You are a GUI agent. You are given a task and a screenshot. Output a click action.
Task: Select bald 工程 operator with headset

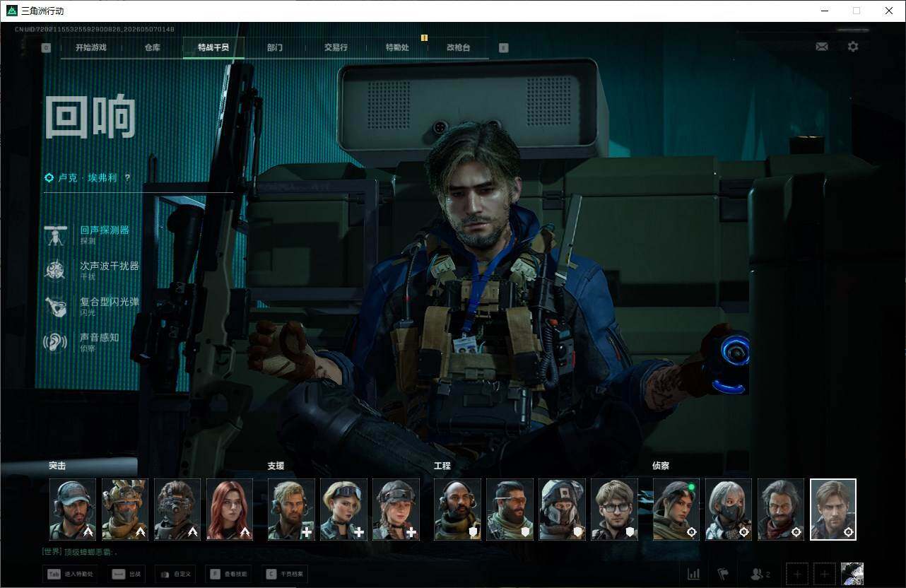click(x=457, y=510)
